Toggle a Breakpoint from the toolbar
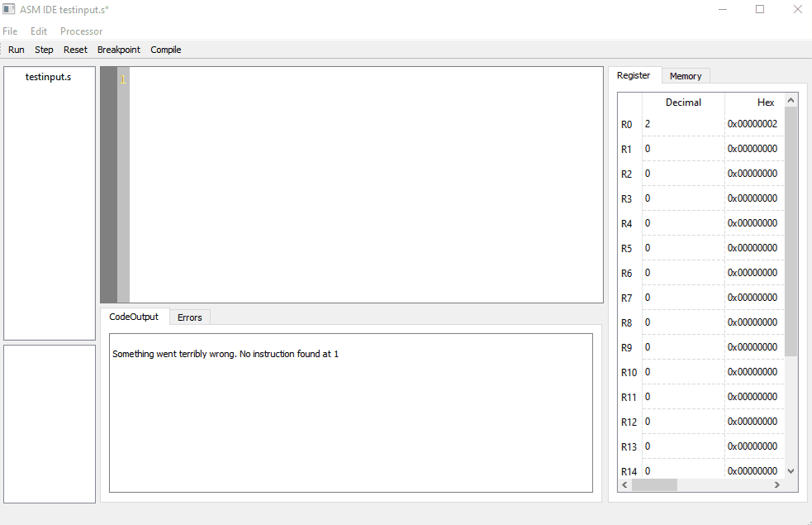This screenshot has width=812, height=525. (119, 50)
